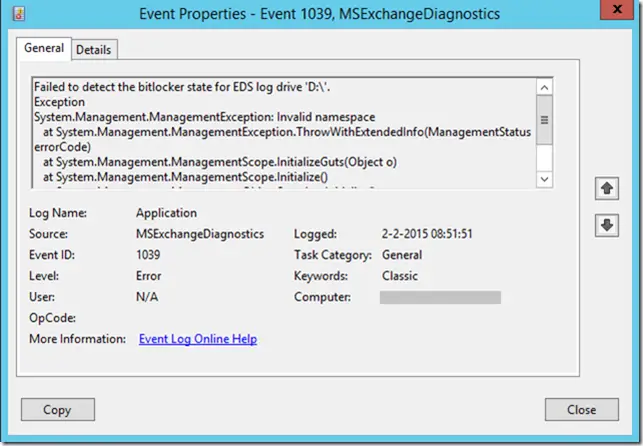Click the description scrollbar up arrow
The height and width of the screenshot is (446, 643).
pyautogui.click(x=544, y=87)
